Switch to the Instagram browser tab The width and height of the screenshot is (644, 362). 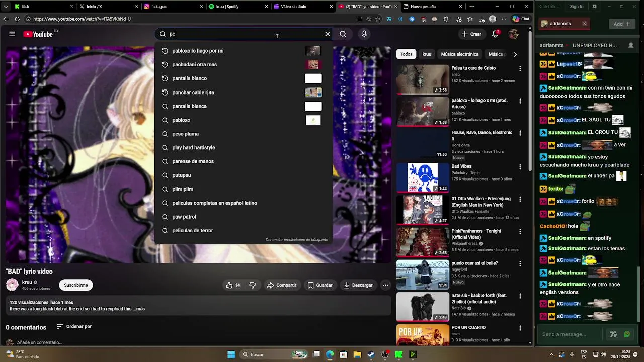tap(174, 7)
